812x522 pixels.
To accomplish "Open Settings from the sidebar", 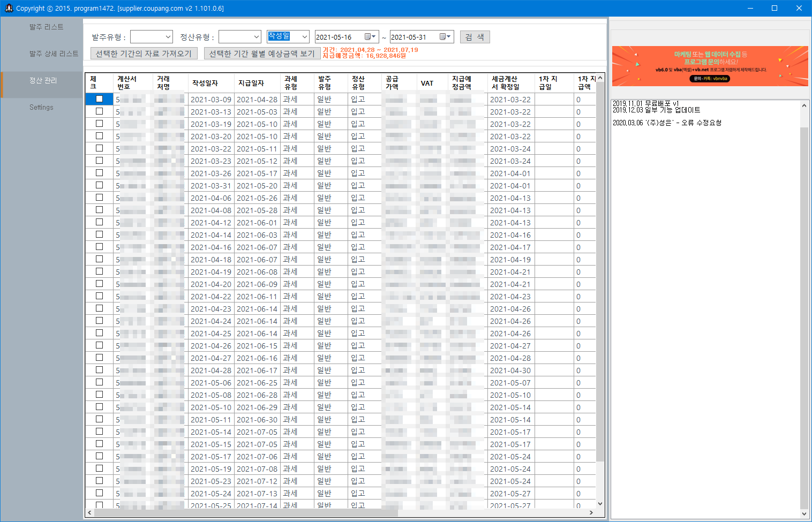I will coord(41,107).
